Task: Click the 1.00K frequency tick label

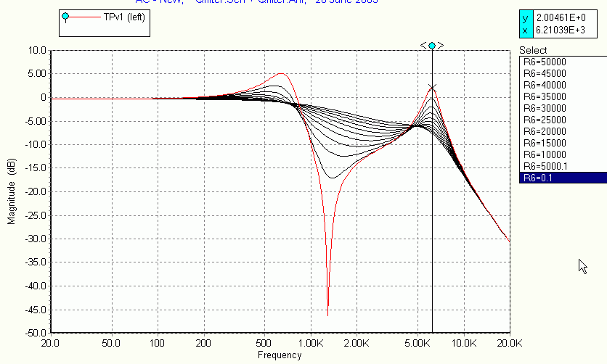Action: tap(311, 343)
